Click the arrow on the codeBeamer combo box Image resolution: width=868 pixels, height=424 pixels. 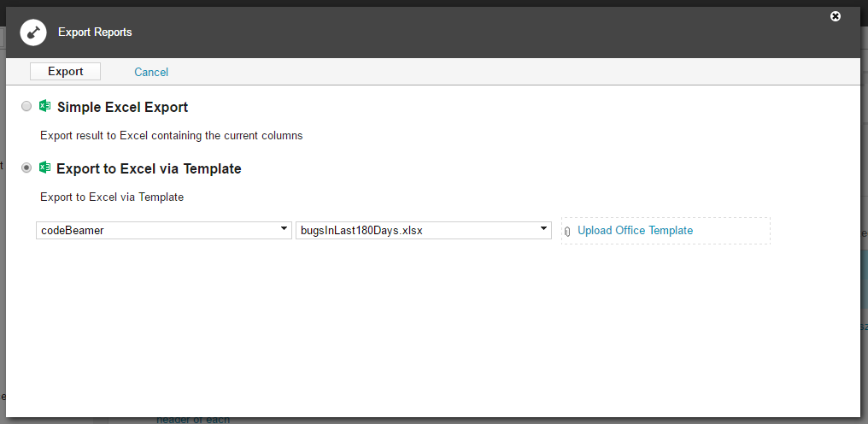[x=284, y=228]
